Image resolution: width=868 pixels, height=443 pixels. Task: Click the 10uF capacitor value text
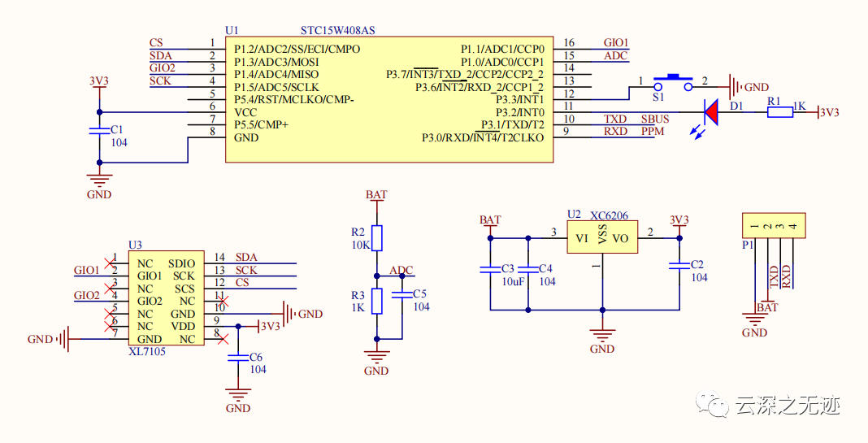513,282
